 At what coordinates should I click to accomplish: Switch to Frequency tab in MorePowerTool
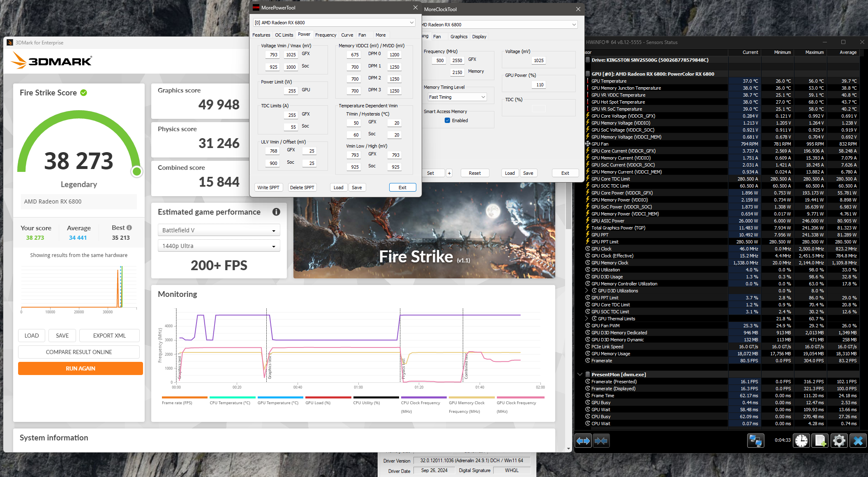click(325, 35)
